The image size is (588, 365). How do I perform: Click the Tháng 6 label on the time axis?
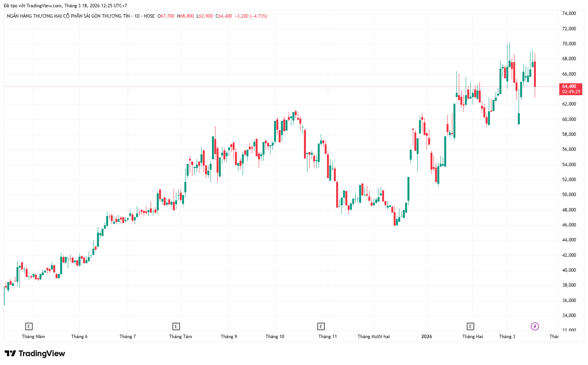[x=79, y=337]
